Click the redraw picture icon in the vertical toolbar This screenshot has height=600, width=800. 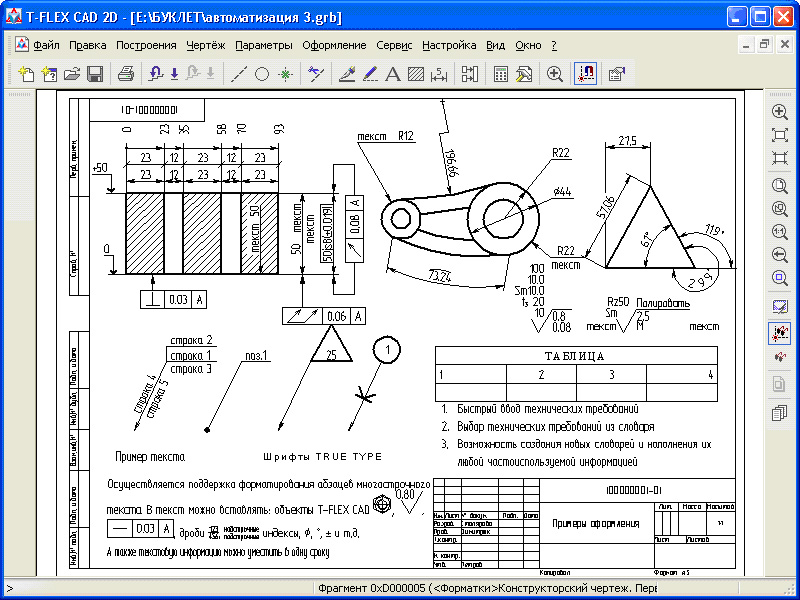pos(779,307)
